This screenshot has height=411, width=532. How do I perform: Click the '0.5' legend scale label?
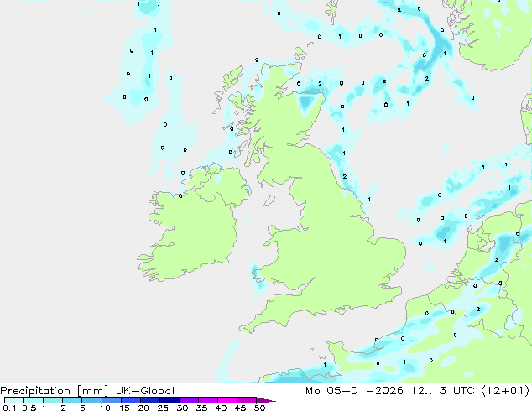29,408
